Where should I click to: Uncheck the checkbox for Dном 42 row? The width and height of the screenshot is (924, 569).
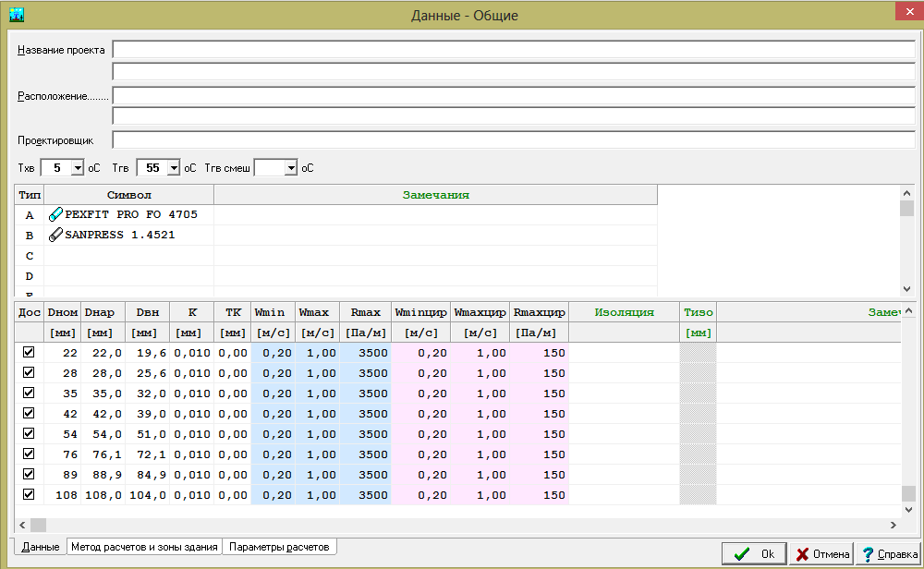point(29,414)
